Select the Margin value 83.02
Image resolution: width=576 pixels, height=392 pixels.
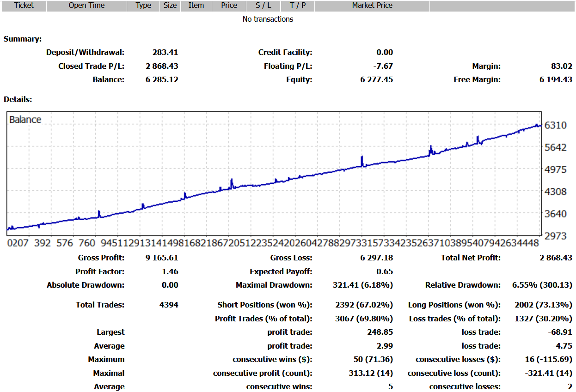[562, 66]
